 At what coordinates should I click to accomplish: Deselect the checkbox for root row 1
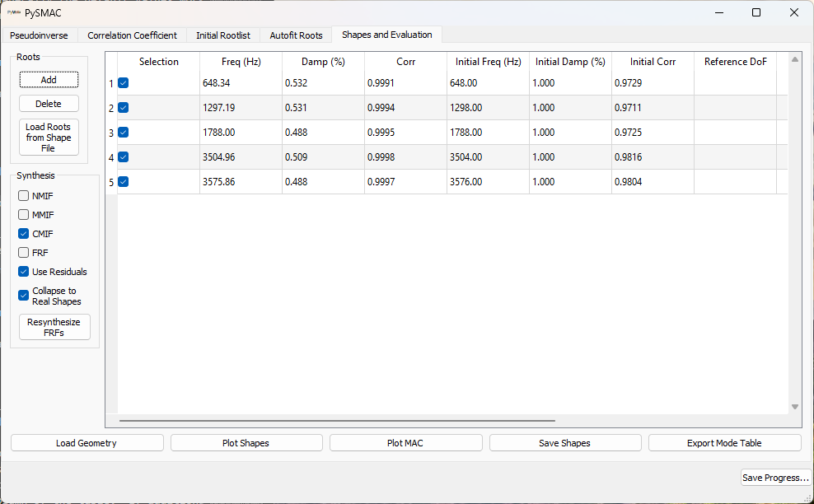click(123, 83)
